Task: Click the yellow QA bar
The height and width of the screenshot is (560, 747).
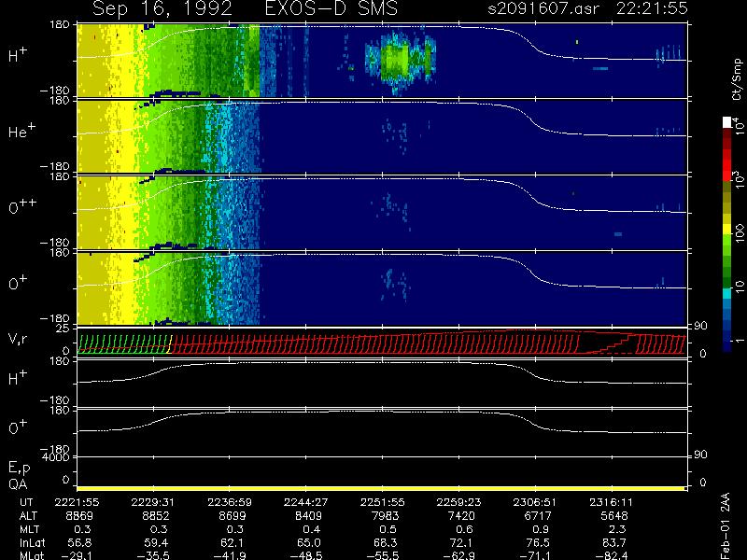Action: [x=381, y=488]
